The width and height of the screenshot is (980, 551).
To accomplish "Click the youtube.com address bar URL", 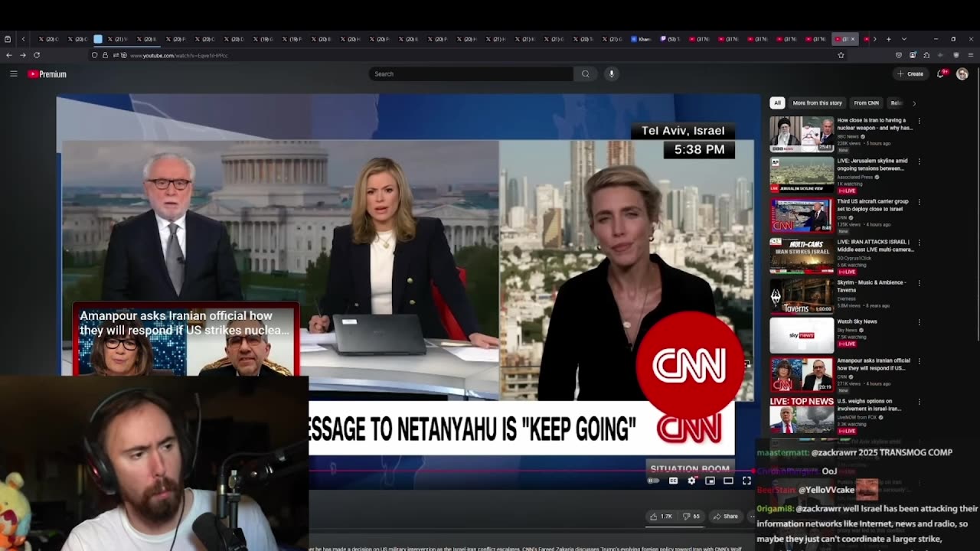I will (178, 56).
